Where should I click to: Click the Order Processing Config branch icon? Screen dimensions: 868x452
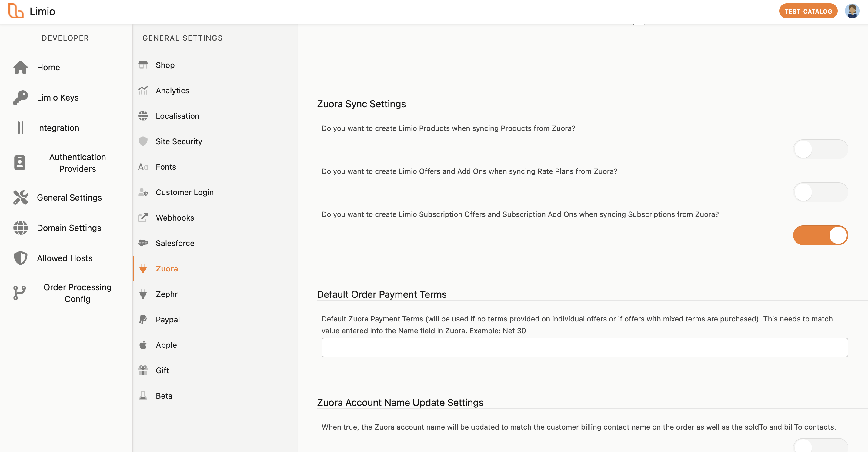click(x=20, y=293)
